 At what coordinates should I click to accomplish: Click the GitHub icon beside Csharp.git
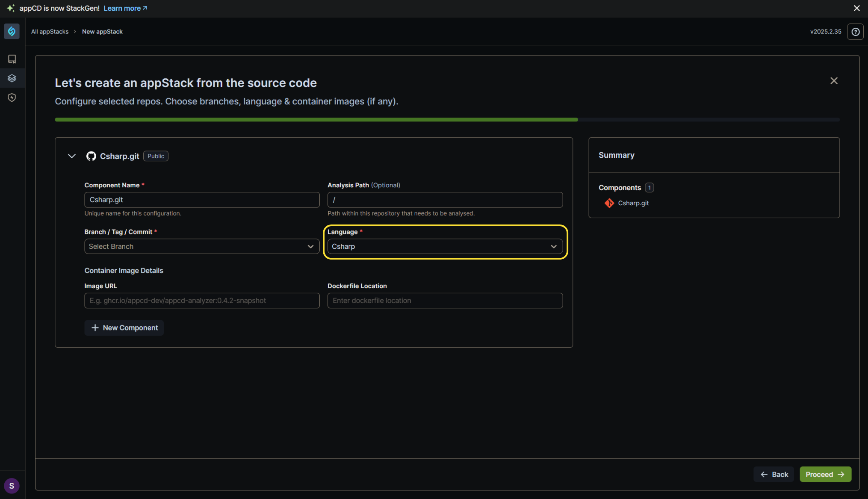[91, 156]
